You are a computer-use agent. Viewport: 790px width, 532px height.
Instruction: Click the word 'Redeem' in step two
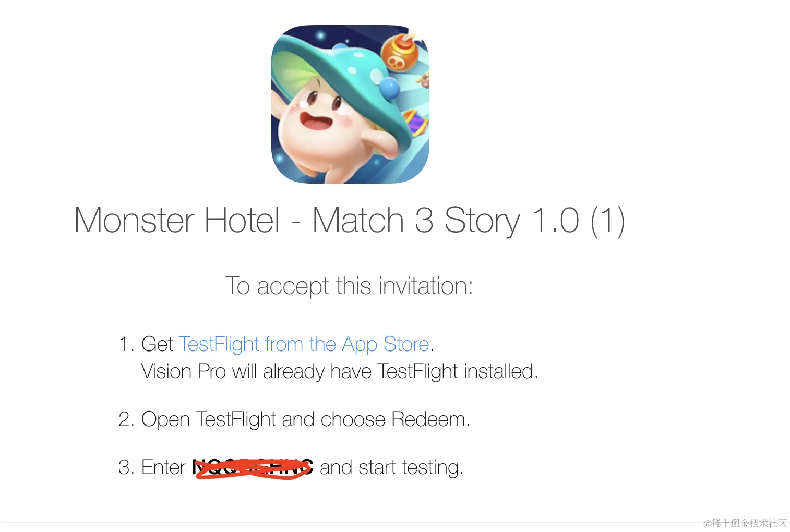pyautogui.click(x=430, y=419)
